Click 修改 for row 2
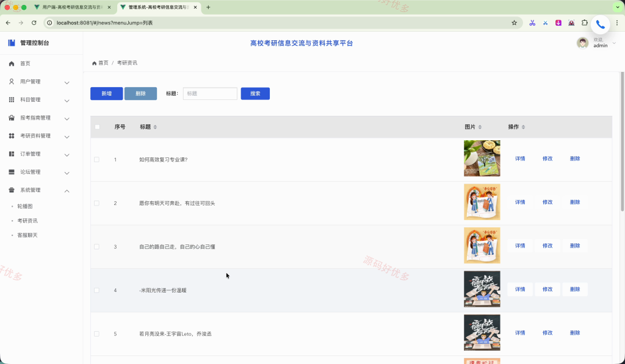 (547, 202)
